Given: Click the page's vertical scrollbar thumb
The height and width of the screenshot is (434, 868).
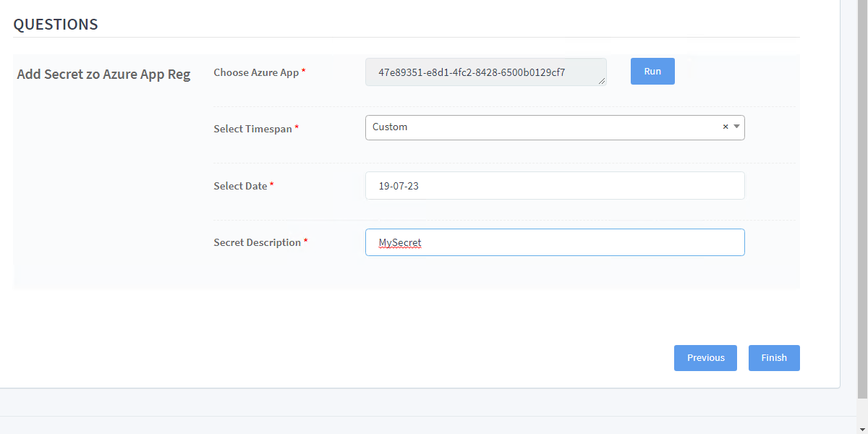Looking at the screenshot, I should click(861, 195).
